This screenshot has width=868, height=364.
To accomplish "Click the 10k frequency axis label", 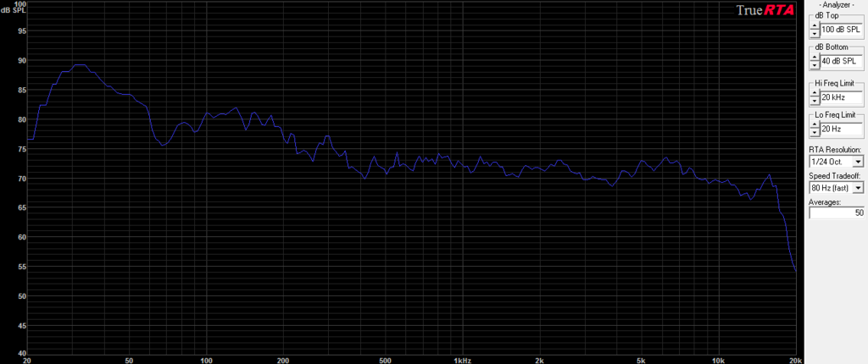I will [719, 360].
